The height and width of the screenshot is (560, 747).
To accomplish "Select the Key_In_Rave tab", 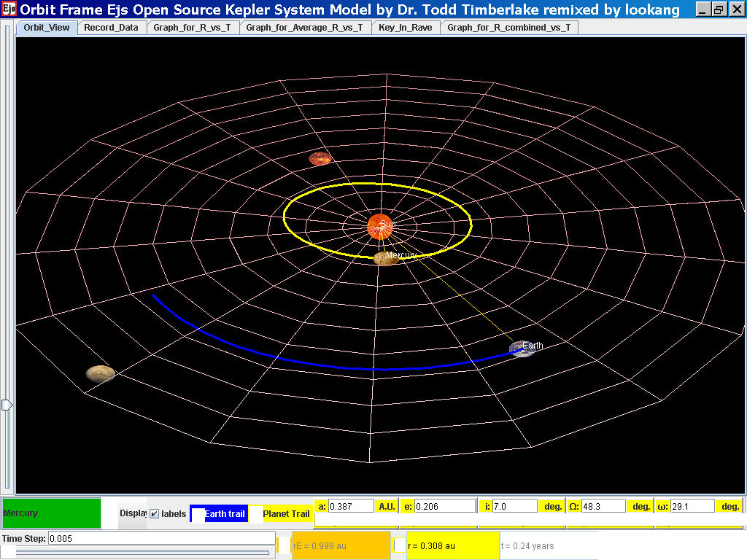I will [x=406, y=28].
